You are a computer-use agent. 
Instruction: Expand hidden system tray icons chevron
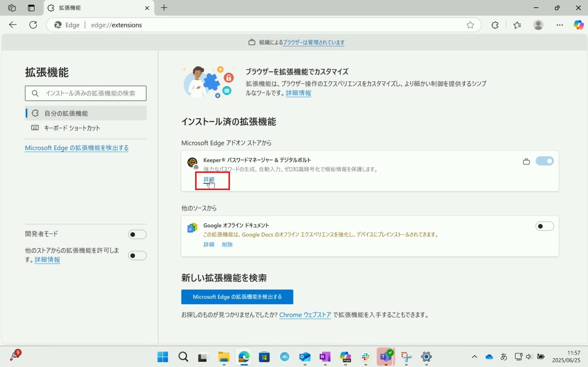(x=474, y=357)
